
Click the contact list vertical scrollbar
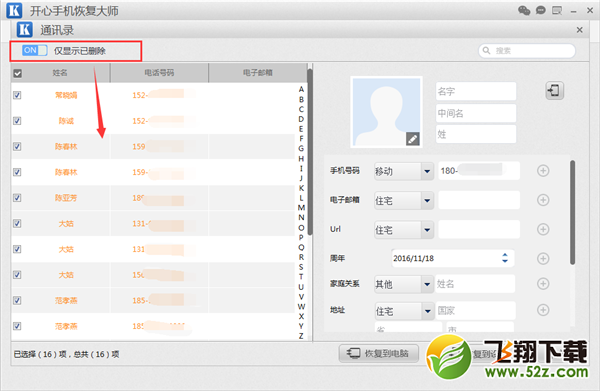310,152
